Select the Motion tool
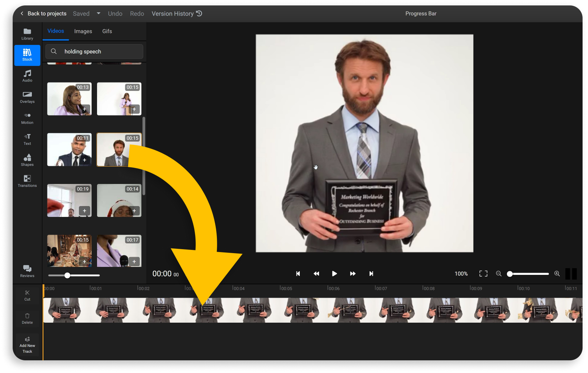 click(x=27, y=118)
